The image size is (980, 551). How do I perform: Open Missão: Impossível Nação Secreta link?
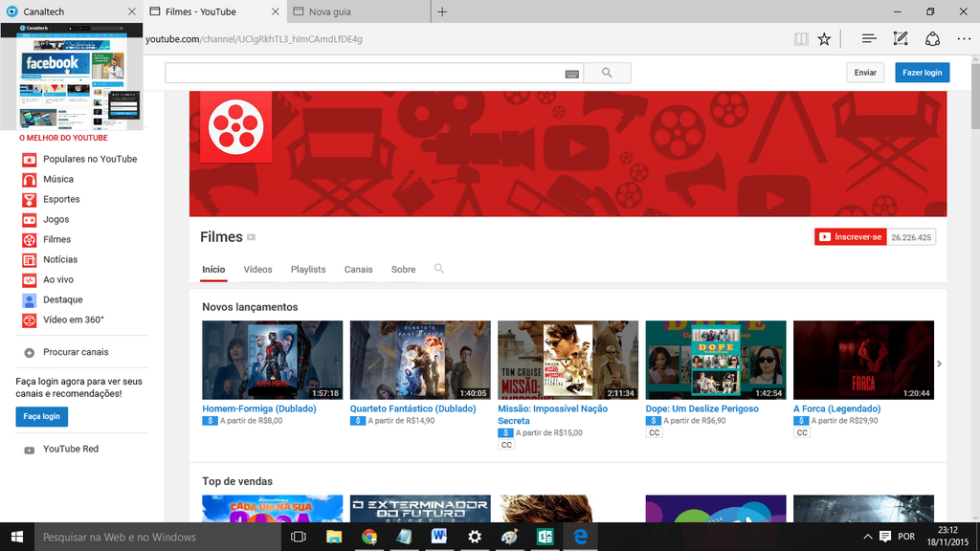click(552, 415)
